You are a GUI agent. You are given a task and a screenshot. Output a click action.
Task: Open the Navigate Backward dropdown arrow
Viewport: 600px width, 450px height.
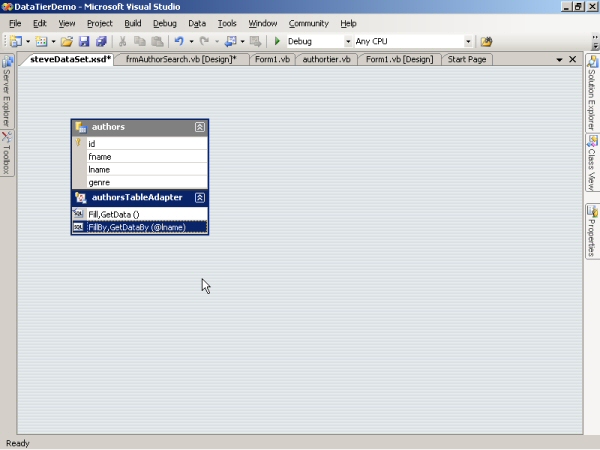click(242, 41)
